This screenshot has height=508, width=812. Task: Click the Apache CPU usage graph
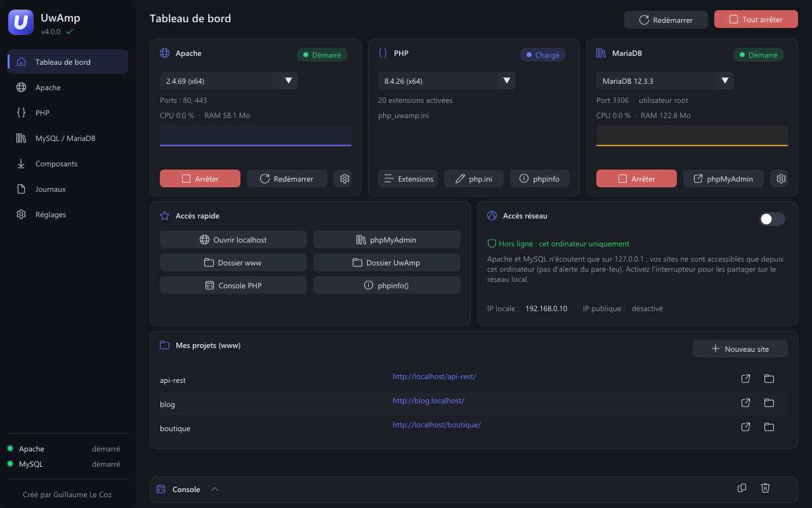256,135
